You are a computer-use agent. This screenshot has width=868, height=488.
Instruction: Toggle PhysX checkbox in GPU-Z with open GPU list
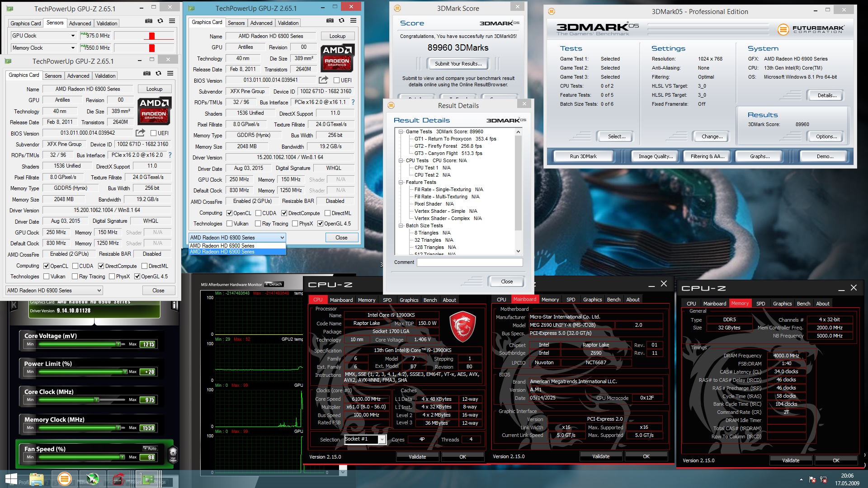coord(295,224)
